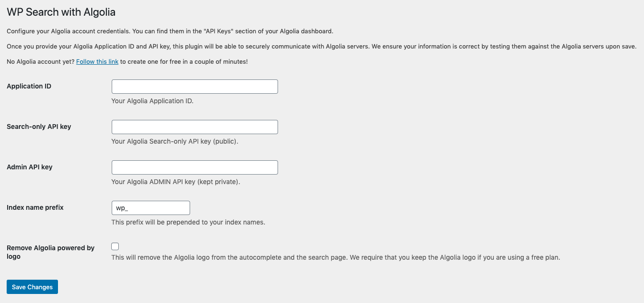Click the prefix will be prepended description
Image resolution: width=644 pixels, height=303 pixels.
pos(188,222)
